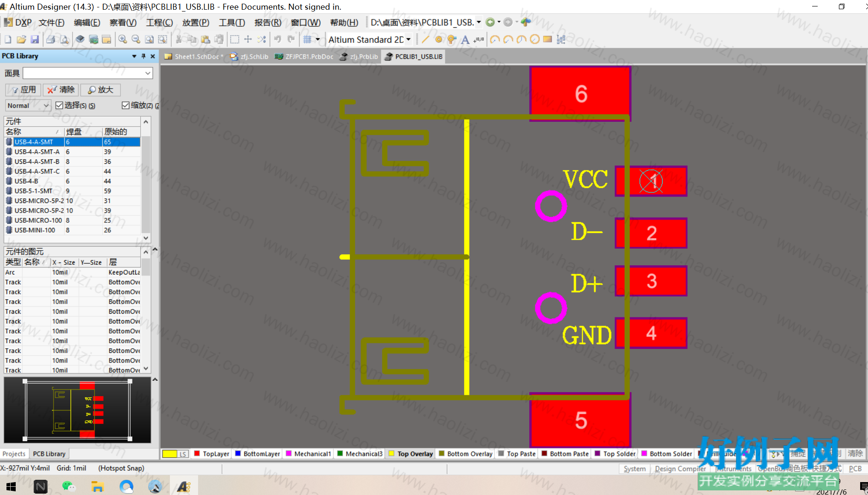
Task: Click the Paste clipboard icon
Action: [205, 40]
